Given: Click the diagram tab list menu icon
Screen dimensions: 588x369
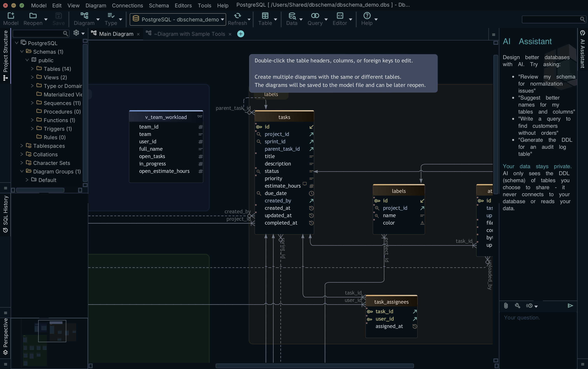Looking at the screenshot, I should [x=493, y=35].
